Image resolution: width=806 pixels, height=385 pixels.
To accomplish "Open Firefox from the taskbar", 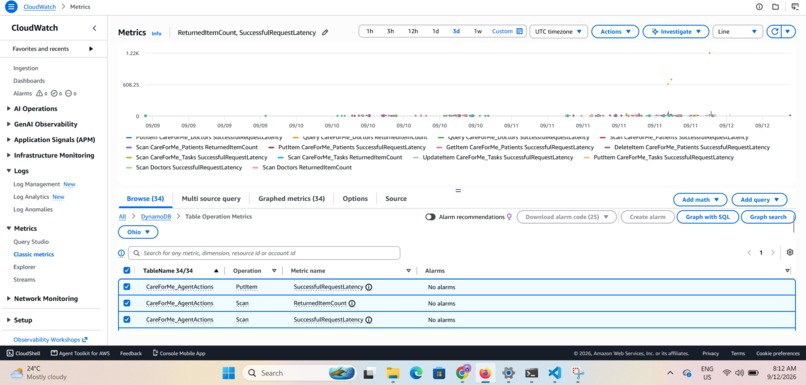I will (485, 373).
